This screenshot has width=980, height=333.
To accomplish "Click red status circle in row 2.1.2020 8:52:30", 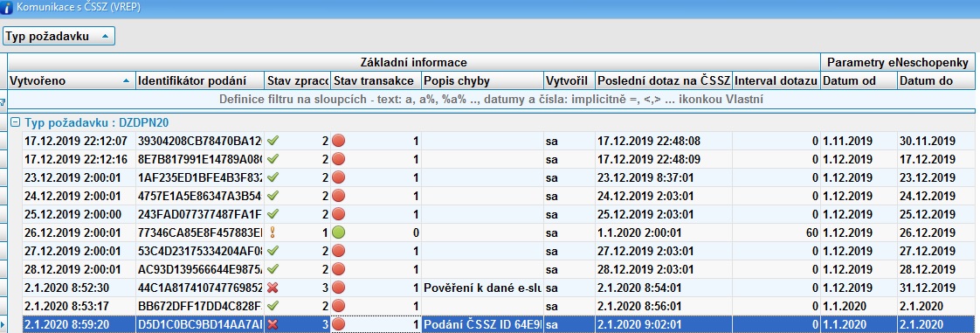I will (339, 288).
